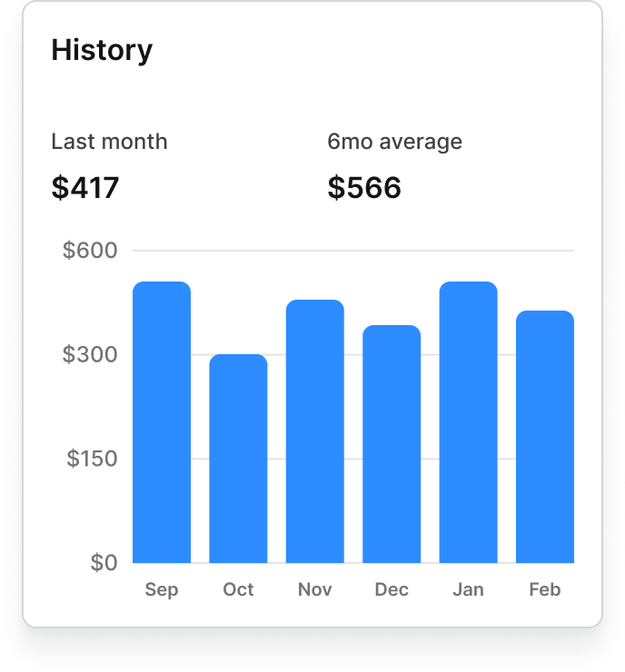Click the September bar in the chart
Image resolution: width=625 pixels, height=672 pixels.
tap(162, 422)
